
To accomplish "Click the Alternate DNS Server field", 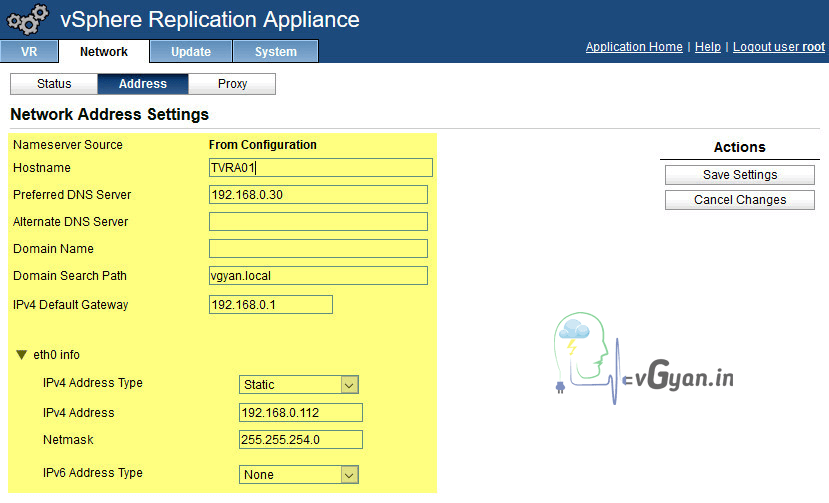I will click(318, 222).
